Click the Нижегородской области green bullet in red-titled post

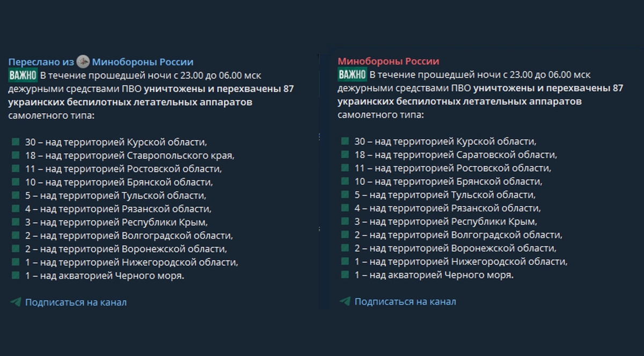coord(345,261)
